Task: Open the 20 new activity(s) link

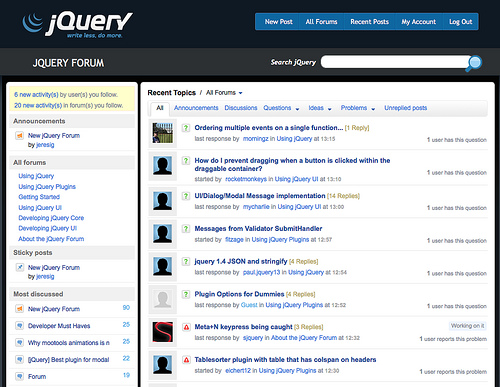Action: (38, 105)
